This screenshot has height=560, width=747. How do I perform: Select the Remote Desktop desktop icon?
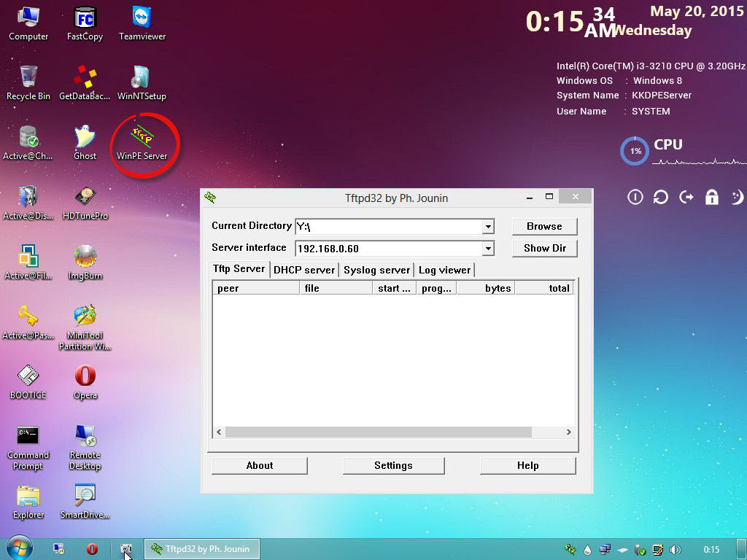[85, 448]
